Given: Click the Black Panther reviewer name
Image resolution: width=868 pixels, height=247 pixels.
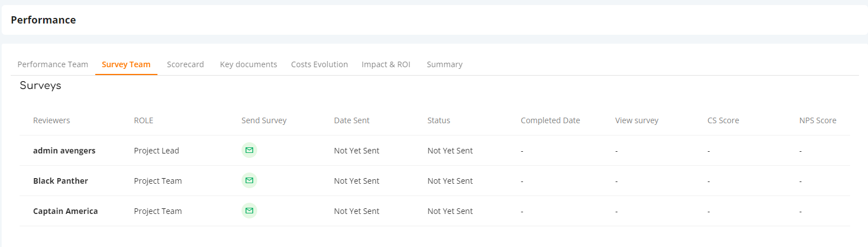Looking at the screenshot, I should (x=61, y=181).
